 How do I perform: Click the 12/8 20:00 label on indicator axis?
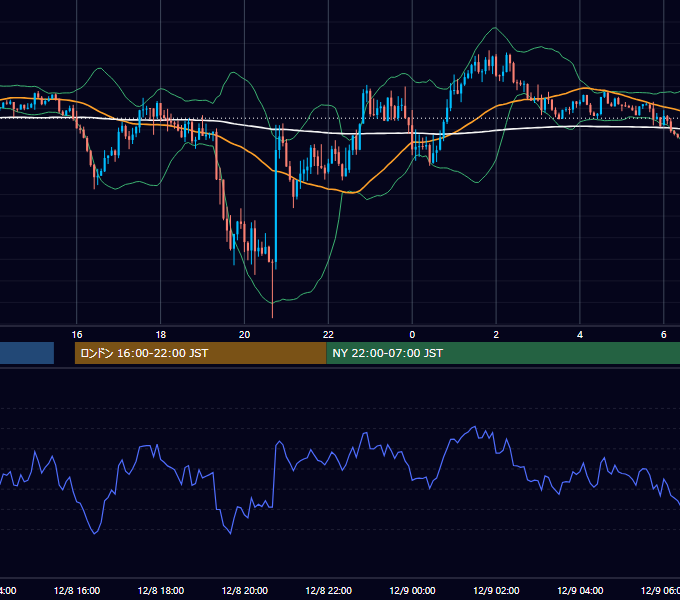pyautogui.click(x=245, y=591)
